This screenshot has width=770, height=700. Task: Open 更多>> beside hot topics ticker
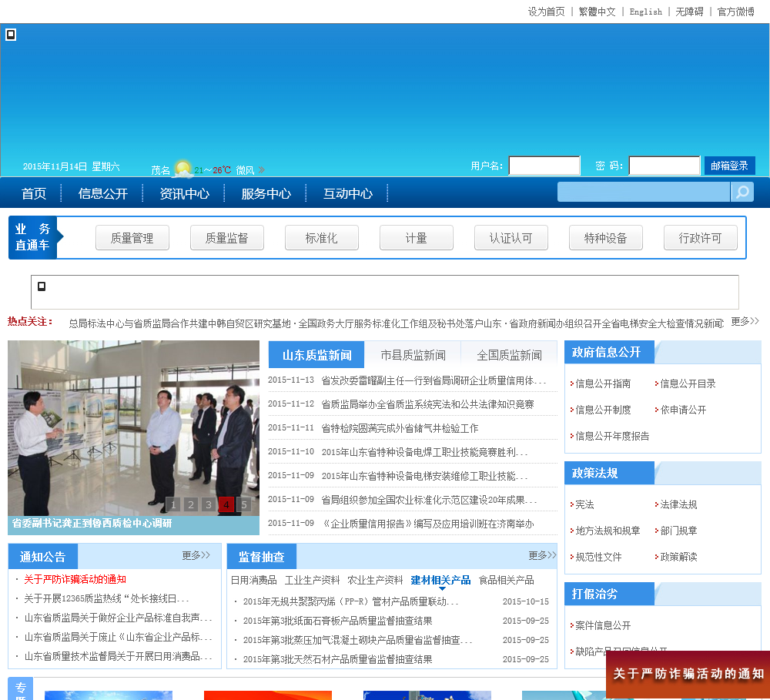(x=745, y=321)
